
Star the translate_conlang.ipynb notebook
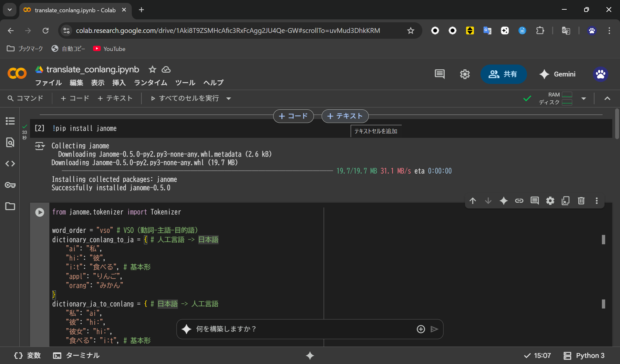coord(152,69)
